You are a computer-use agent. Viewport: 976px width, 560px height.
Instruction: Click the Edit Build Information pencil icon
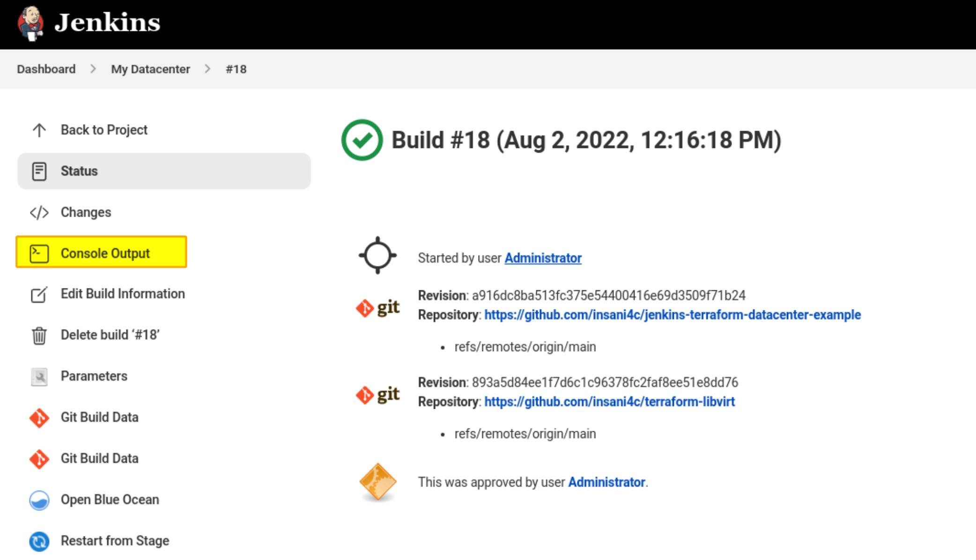click(39, 294)
